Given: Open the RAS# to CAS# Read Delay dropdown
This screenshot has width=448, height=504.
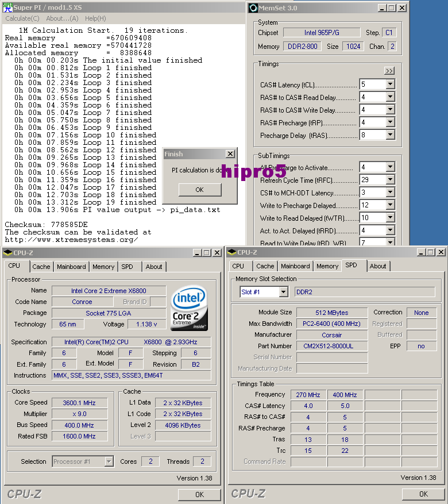Looking at the screenshot, I should coord(390,97).
